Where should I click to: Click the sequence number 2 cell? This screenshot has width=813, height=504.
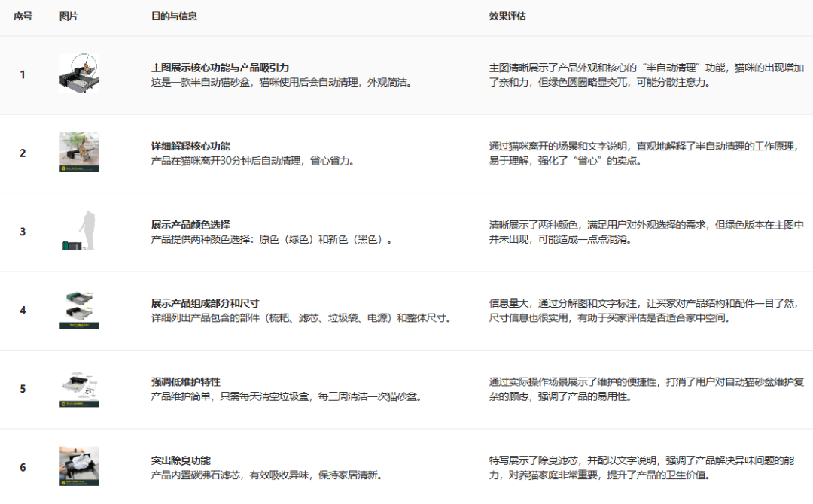[23, 153]
